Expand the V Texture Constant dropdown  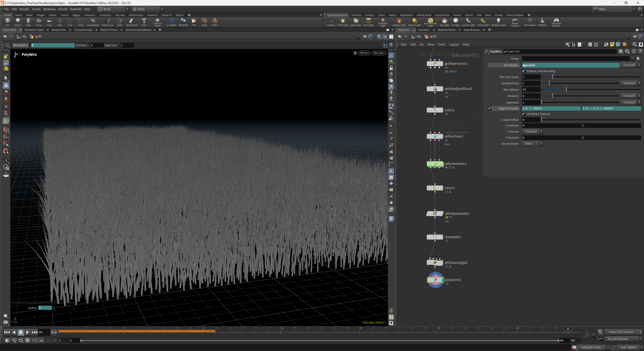(x=532, y=132)
